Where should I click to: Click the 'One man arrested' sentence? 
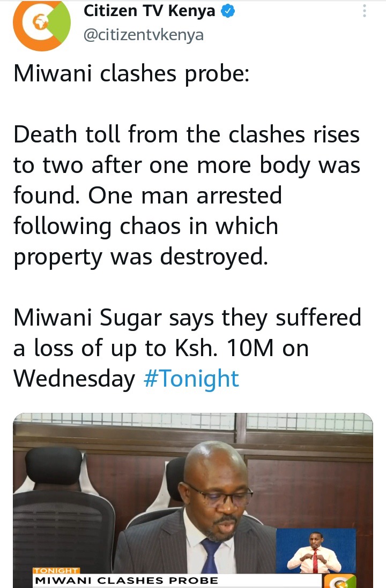(185, 195)
